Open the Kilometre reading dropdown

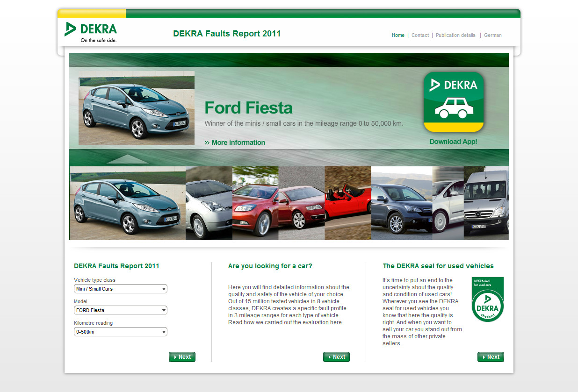[x=121, y=332]
